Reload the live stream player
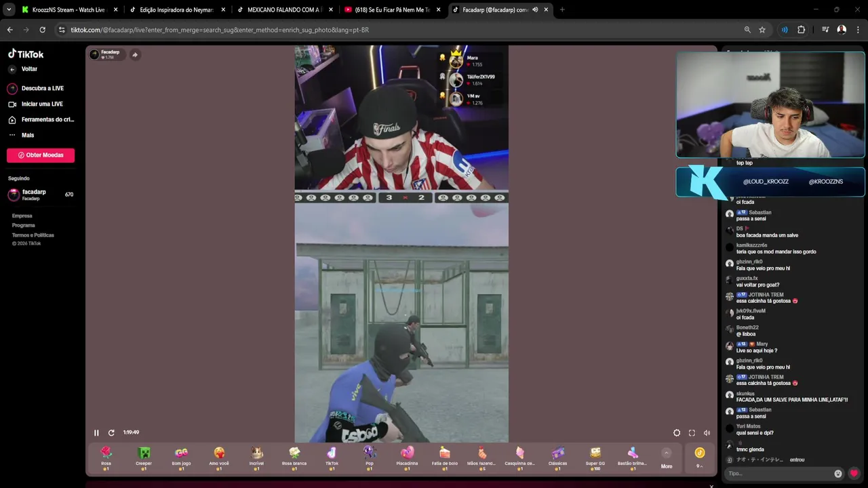The width and height of the screenshot is (868, 488). (111, 432)
